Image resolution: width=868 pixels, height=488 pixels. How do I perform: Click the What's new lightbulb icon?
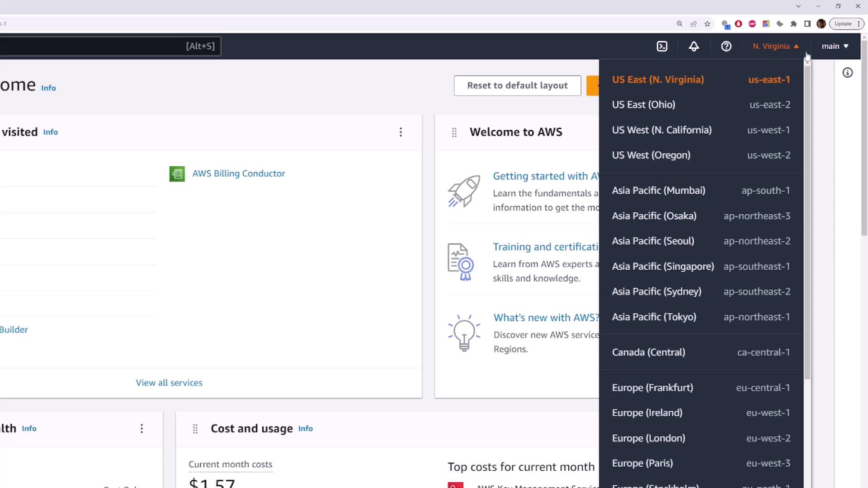[464, 333]
